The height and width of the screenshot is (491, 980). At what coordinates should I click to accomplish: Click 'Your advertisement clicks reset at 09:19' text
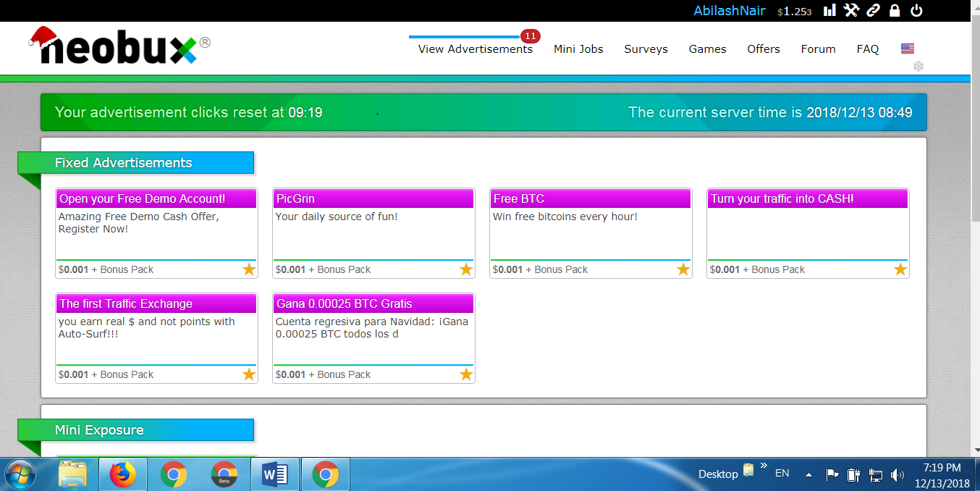point(189,112)
